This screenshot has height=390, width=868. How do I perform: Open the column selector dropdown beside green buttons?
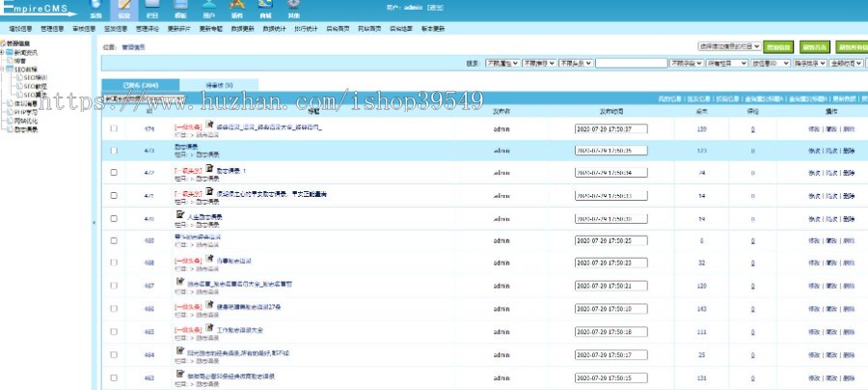click(729, 47)
